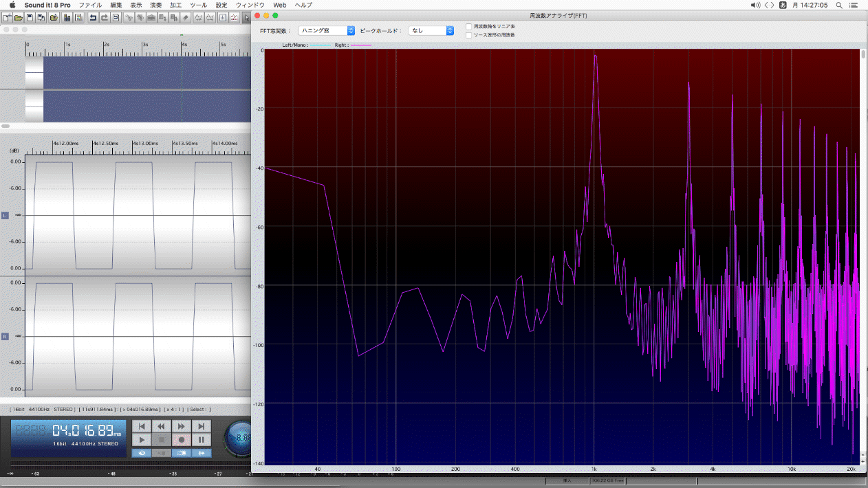This screenshot has width=868, height=488.
Task: Open the Sound it! 8 Pro application menu
Action: coord(47,5)
